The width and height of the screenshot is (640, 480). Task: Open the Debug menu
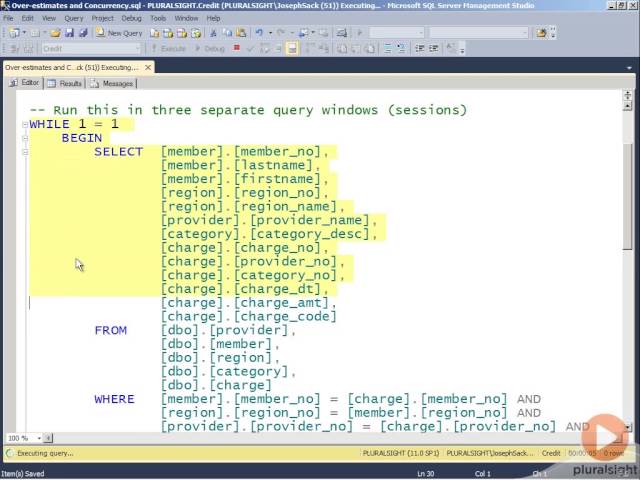coord(131,18)
